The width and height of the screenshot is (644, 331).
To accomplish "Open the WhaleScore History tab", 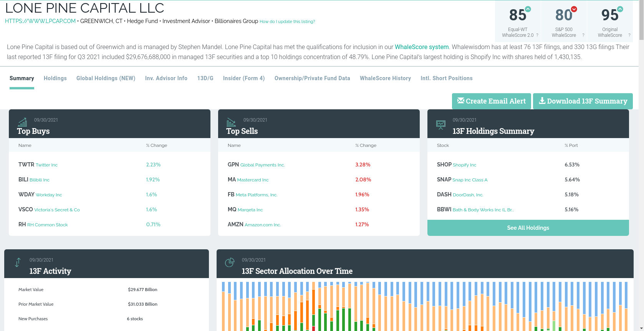I will point(386,78).
